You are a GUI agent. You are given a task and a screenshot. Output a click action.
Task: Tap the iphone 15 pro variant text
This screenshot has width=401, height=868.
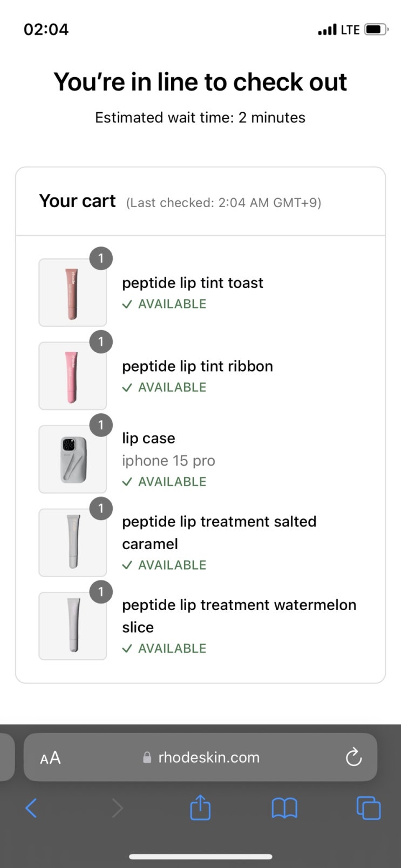pos(168,461)
